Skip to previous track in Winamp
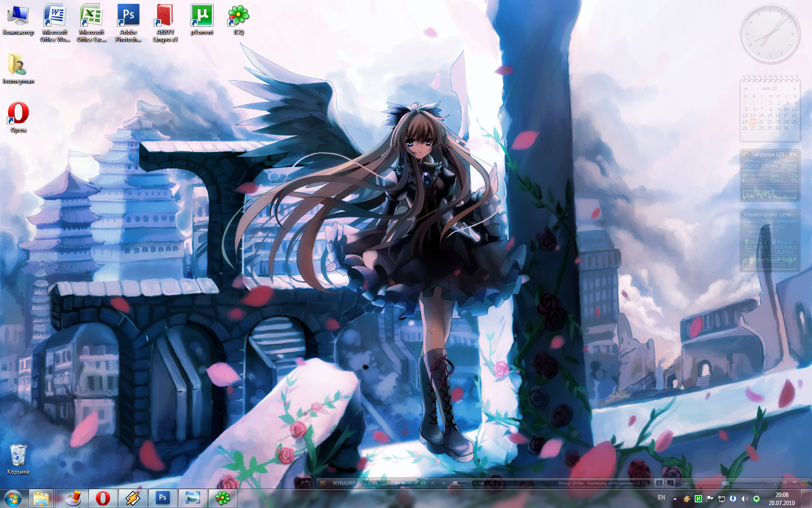This screenshot has width=812, height=508. (397, 483)
